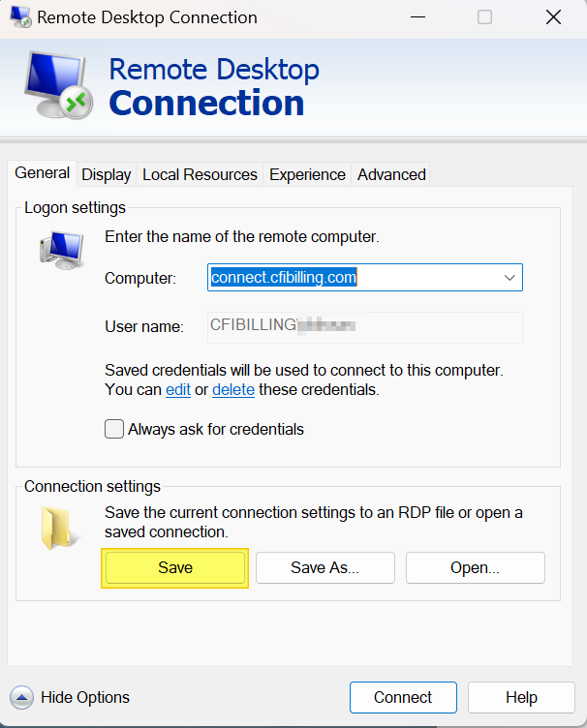Open the Advanced tab

pos(391,174)
